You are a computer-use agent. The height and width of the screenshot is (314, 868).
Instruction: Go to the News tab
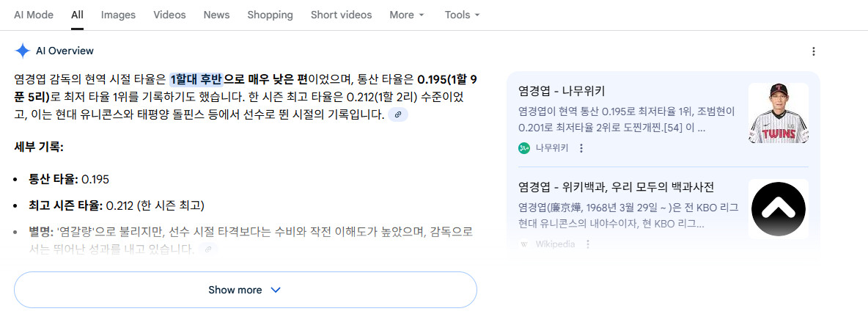[x=216, y=15]
